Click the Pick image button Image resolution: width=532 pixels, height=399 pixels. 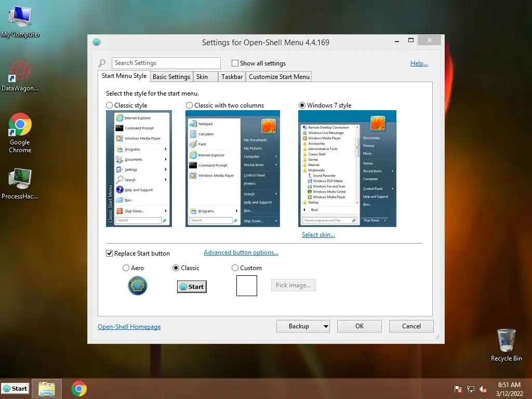(x=293, y=285)
